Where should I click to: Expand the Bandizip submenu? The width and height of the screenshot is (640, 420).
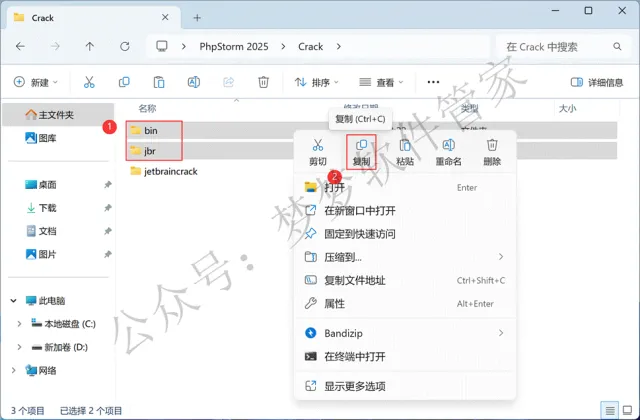pos(501,333)
